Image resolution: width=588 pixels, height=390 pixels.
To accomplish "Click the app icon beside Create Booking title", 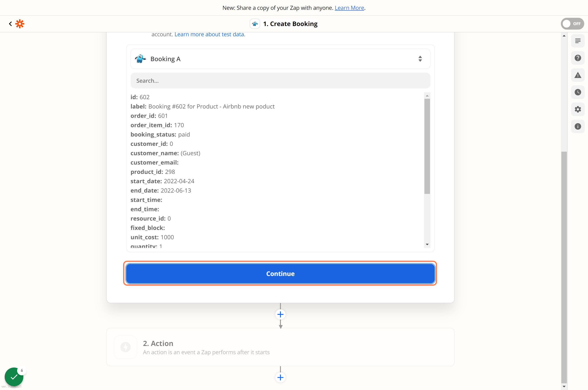I will pos(255,24).
